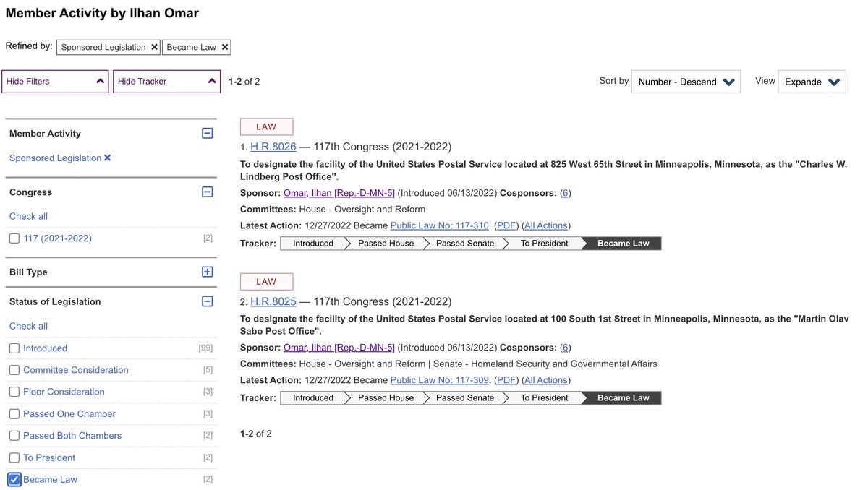The image size is (868, 490).
Task: Clear Sponsored Legislation filter in sidebar
Action: pos(107,158)
